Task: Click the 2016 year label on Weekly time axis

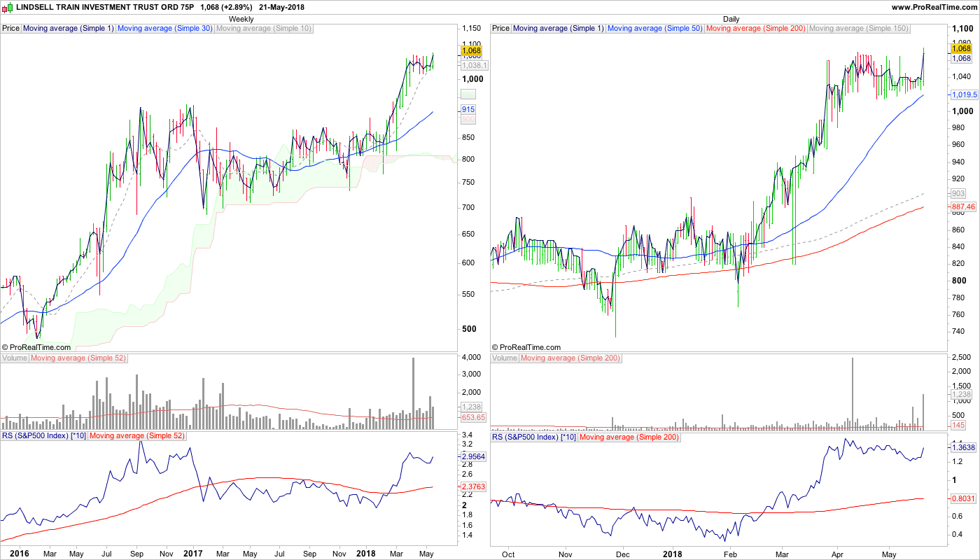Action: coord(19,553)
